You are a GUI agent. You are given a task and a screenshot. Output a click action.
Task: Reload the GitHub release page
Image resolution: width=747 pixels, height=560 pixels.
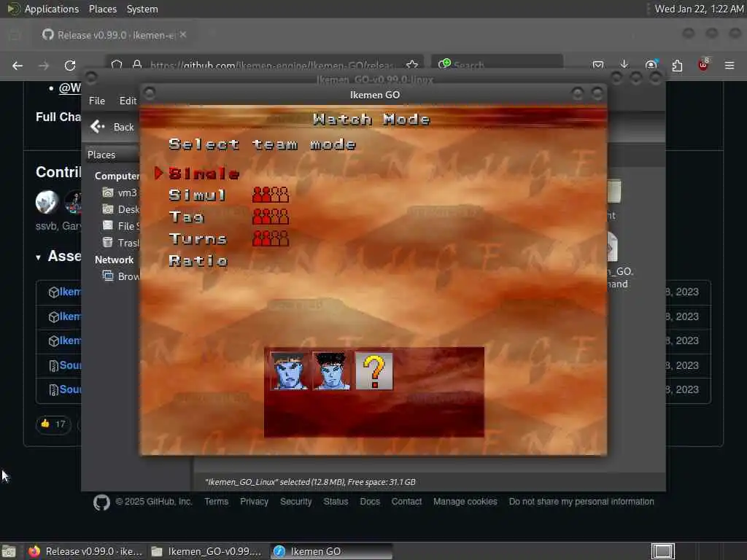[70, 66]
